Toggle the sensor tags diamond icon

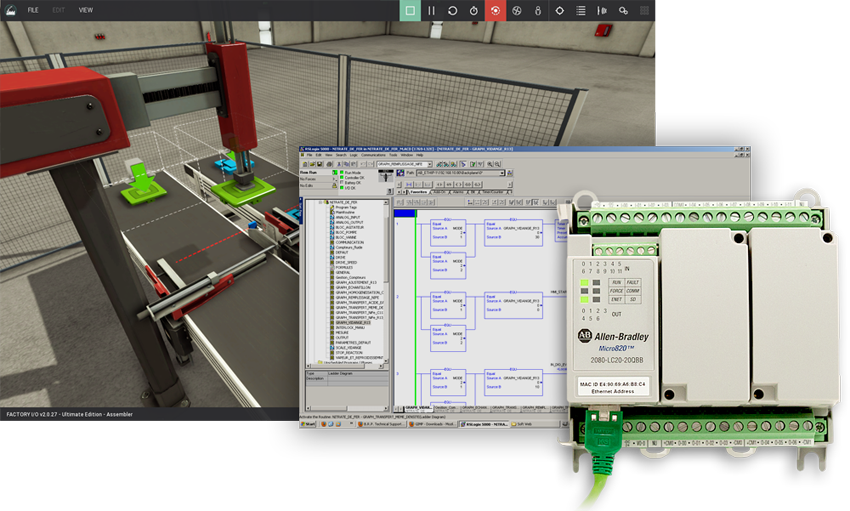pyautogui.click(x=559, y=10)
